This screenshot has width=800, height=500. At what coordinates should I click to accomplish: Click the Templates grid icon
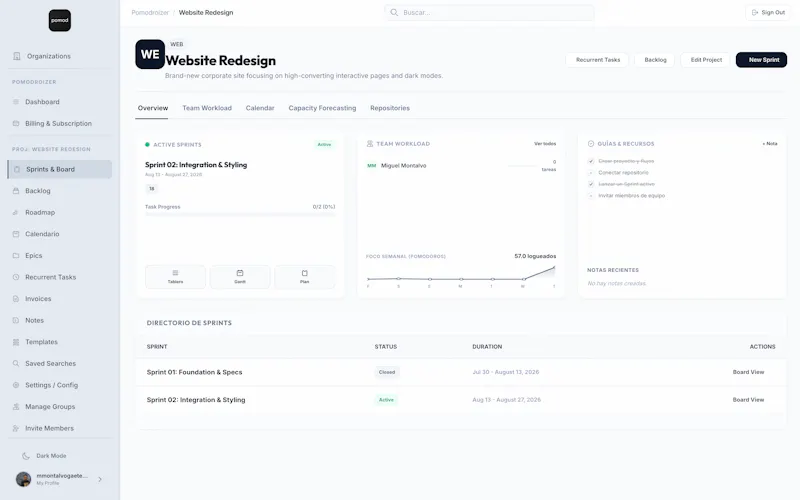16,342
